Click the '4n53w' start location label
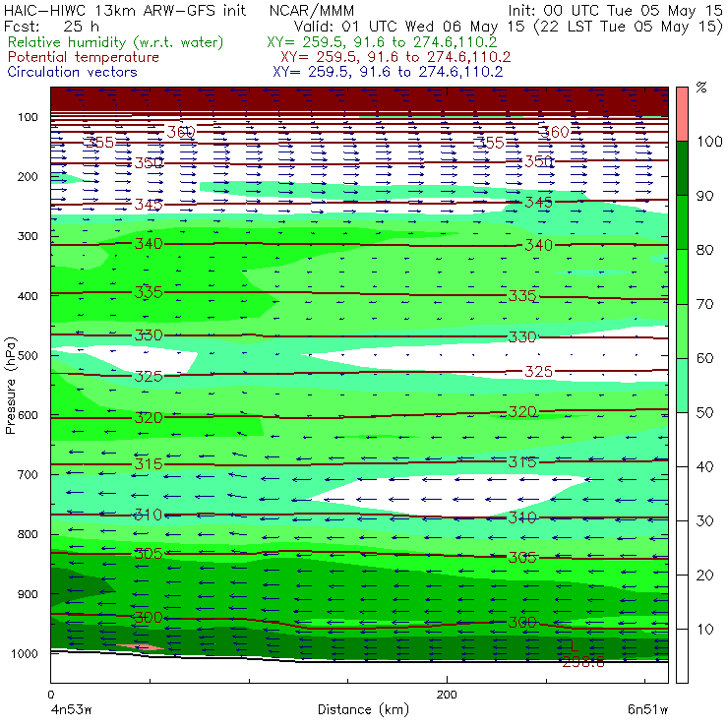 click(x=71, y=709)
